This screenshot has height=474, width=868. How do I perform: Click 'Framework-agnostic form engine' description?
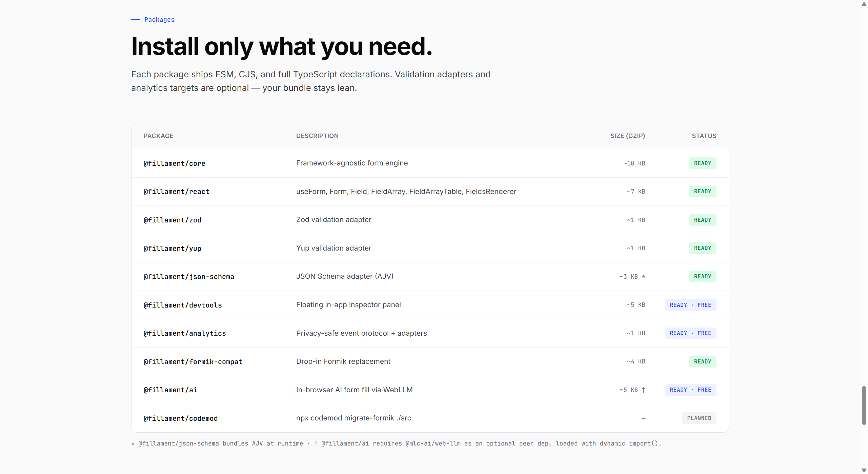click(x=352, y=163)
